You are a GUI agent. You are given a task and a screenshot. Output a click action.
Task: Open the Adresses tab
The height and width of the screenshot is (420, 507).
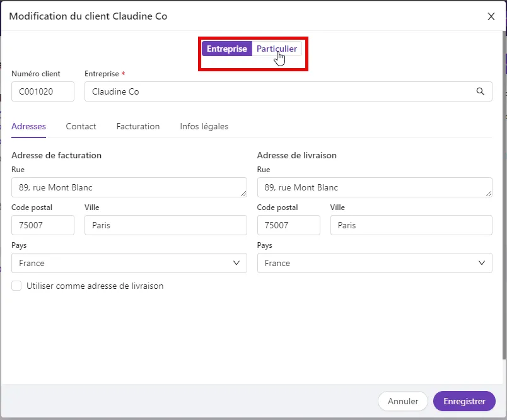tap(28, 126)
